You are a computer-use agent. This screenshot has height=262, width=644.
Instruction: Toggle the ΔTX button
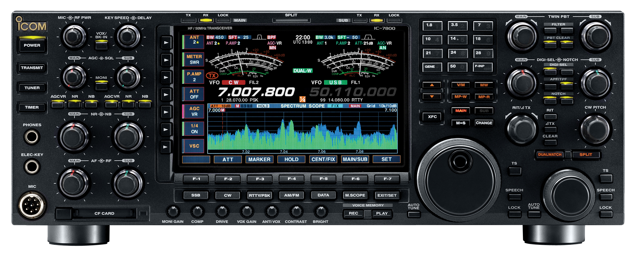point(550,129)
